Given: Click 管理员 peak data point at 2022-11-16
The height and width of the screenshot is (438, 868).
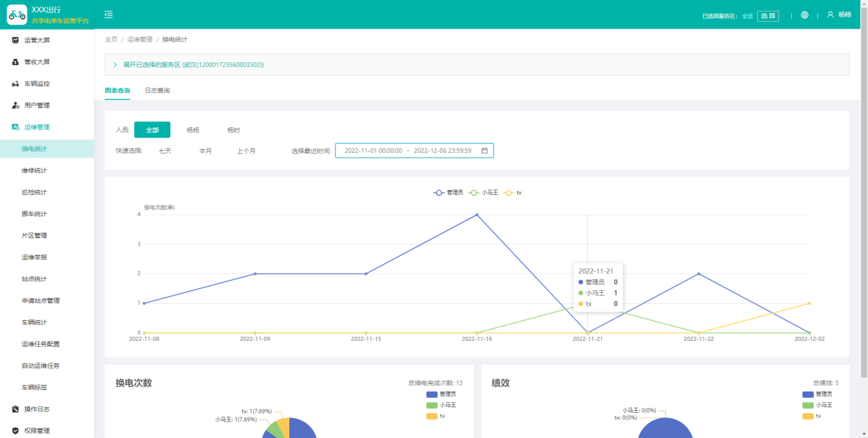Looking at the screenshot, I should point(477,215).
